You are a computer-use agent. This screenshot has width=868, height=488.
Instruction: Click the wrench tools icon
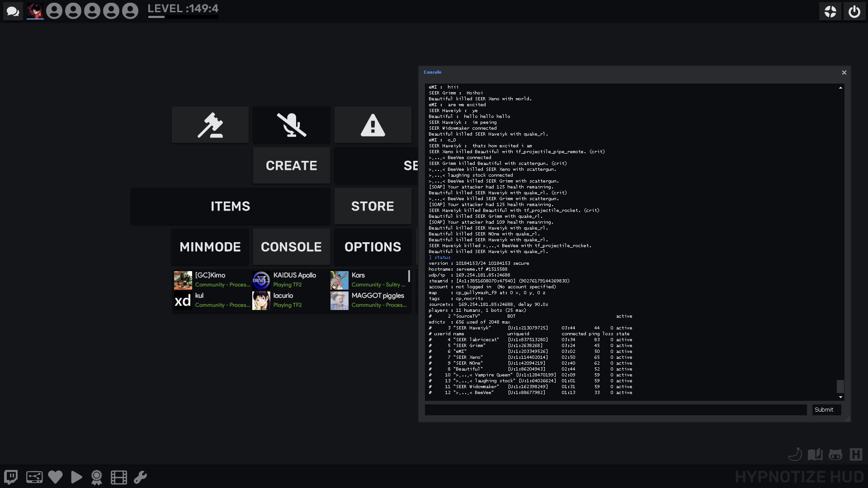pos(140,477)
